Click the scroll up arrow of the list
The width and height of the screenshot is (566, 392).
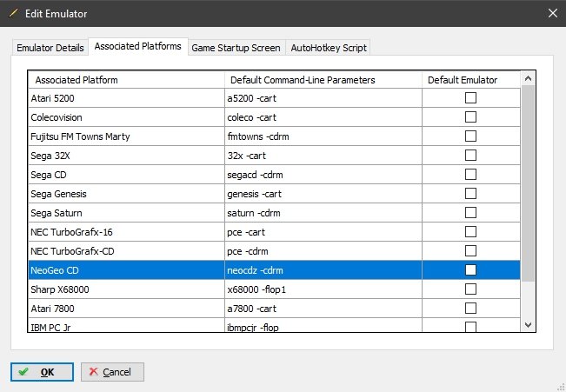point(528,78)
